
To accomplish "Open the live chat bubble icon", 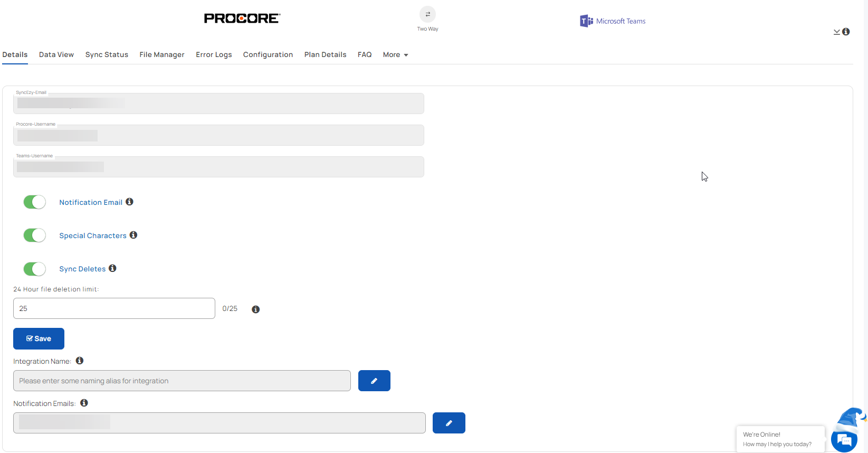I will [844, 440].
